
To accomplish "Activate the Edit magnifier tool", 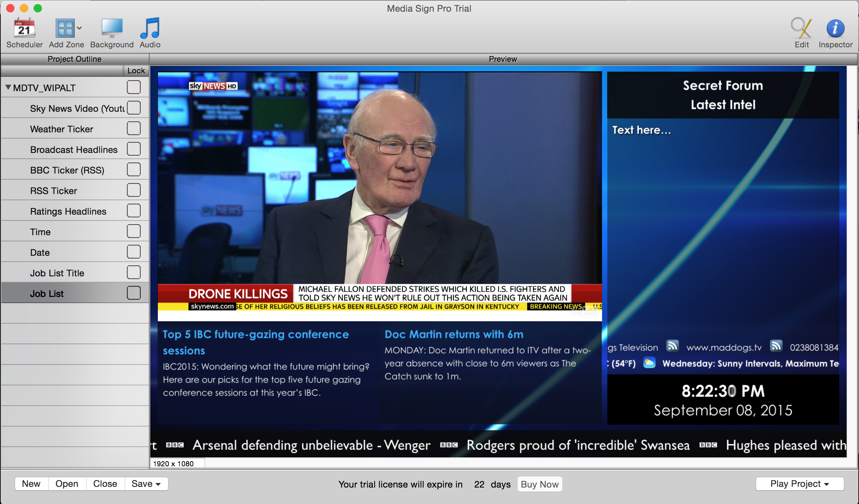I will click(801, 33).
